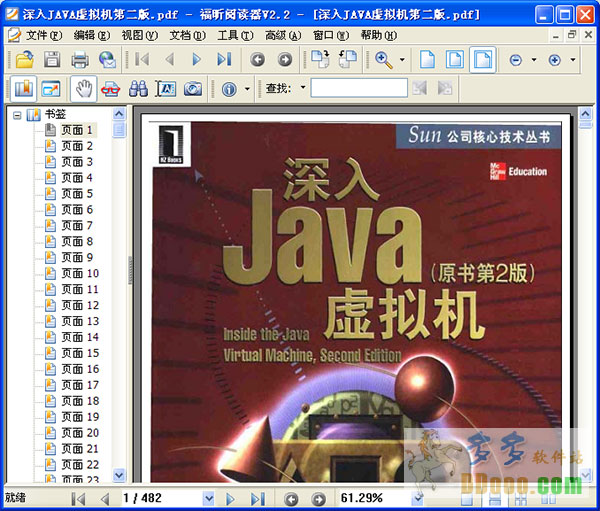This screenshot has width=600, height=511.
Task: Open the 文档(D) menu
Action: (188, 36)
